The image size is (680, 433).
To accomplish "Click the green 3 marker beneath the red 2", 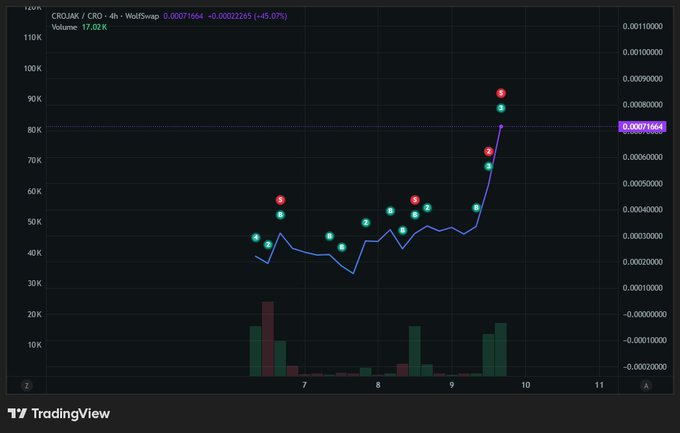I will [489, 166].
